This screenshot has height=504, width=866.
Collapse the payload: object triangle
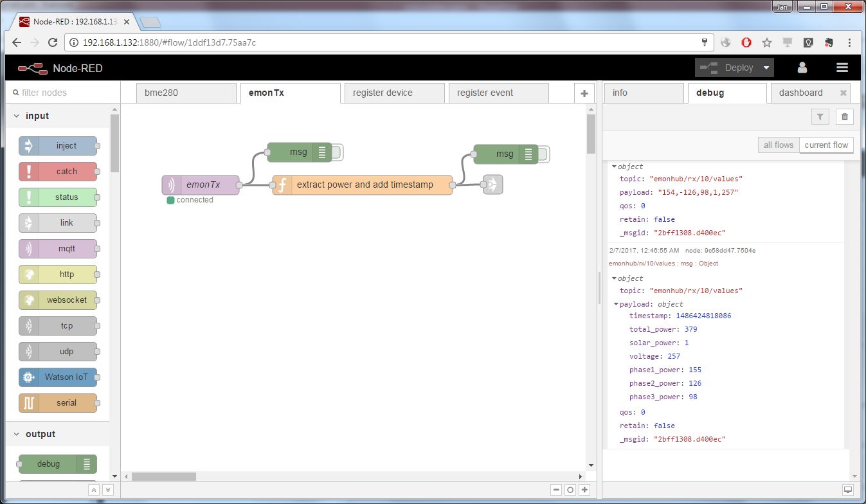pos(617,304)
